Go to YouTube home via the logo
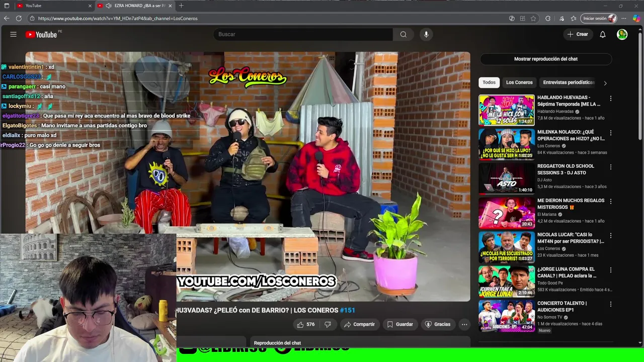 [41, 34]
